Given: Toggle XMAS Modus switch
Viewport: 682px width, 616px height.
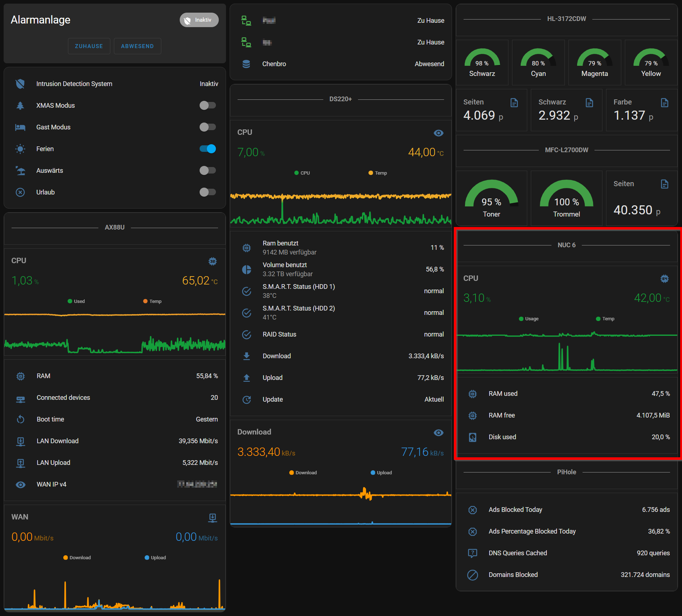Looking at the screenshot, I should (x=208, y=105).
